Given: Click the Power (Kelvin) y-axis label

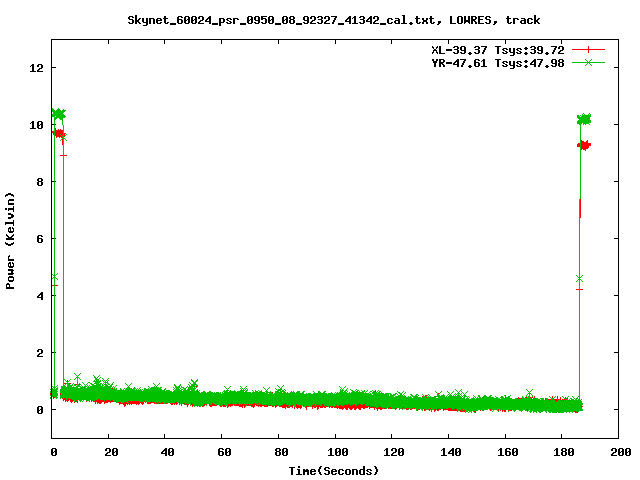Looking at the screenshot, I should [x=11, y=240].
